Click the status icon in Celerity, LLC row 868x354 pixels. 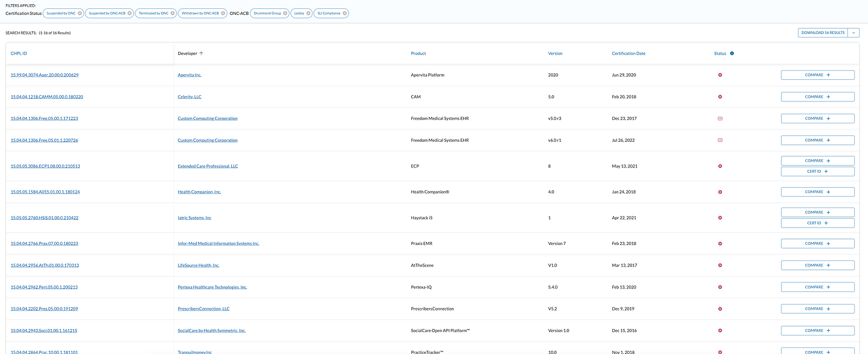(720, 97)
